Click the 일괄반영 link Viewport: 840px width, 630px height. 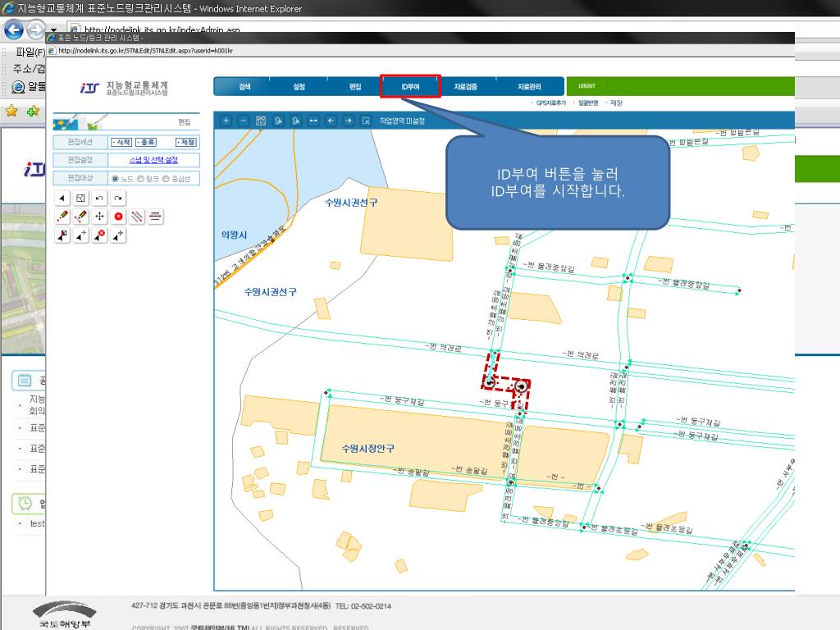click(x=587, y=103)
